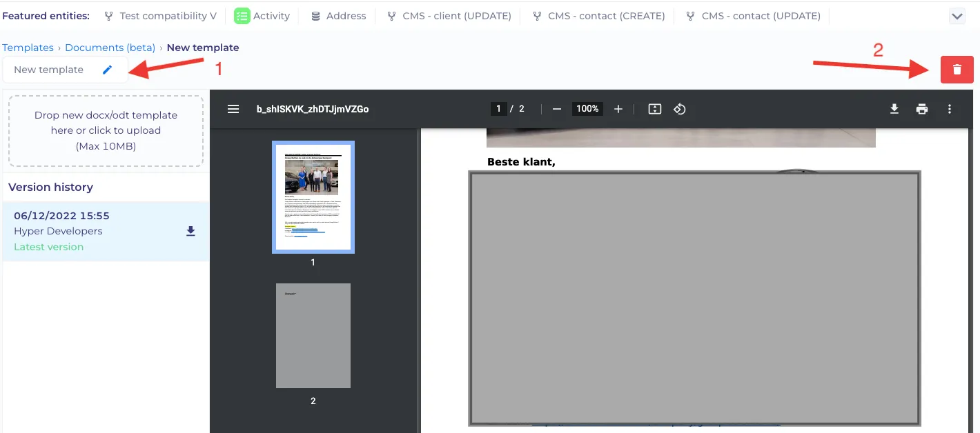Open PDF viewer more actions menu
This screenshot has height=433, width=980.
(950, 109)
